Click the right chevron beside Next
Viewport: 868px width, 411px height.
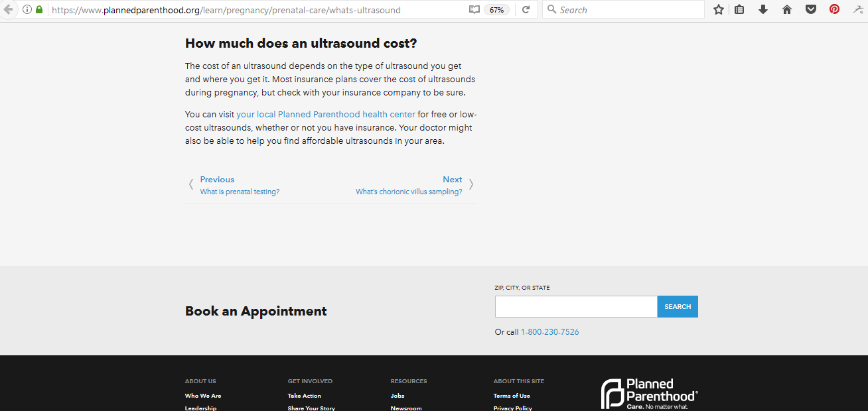pyautogui.click(x=471, y=184)
